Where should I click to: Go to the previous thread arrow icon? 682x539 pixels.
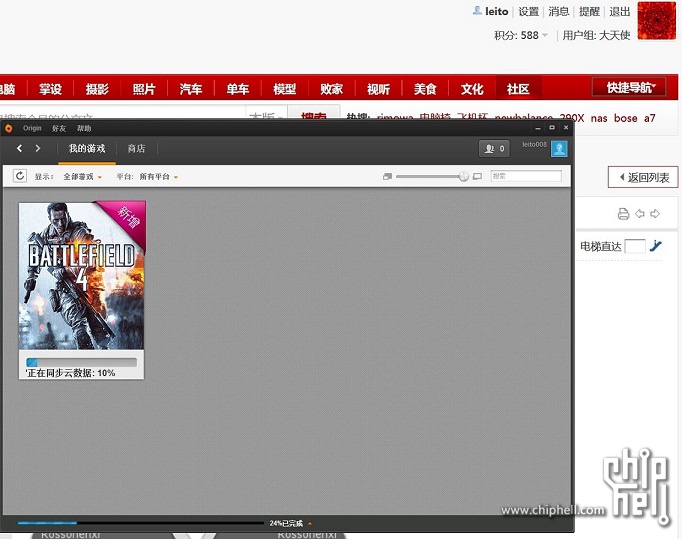pyautogui.click(x=639, y=214)
